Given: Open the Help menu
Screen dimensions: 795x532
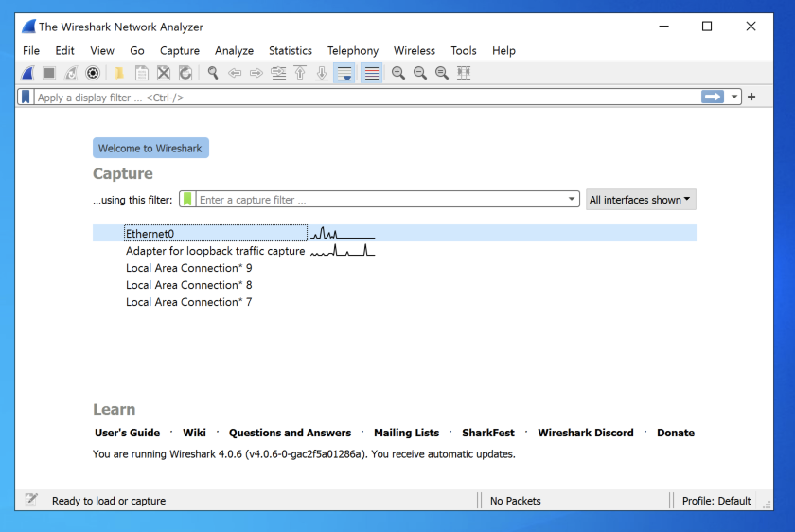Looking at the screenshot, I should pos(503,51).
